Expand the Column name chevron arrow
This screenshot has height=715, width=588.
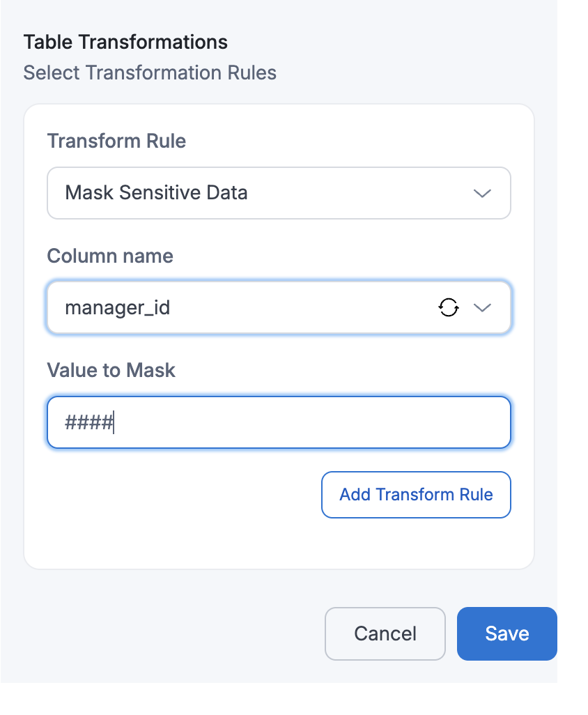click(x=482, y=307)
